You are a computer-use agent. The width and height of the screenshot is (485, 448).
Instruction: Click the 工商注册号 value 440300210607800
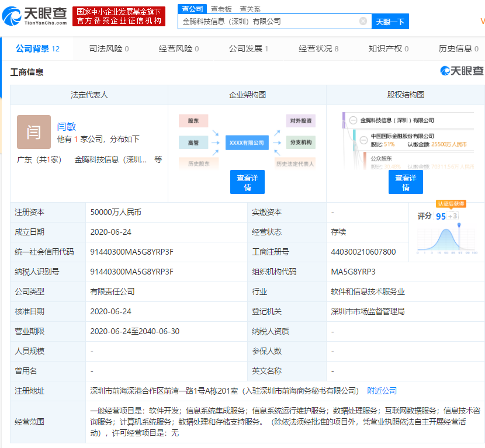[x=363, y=252]
